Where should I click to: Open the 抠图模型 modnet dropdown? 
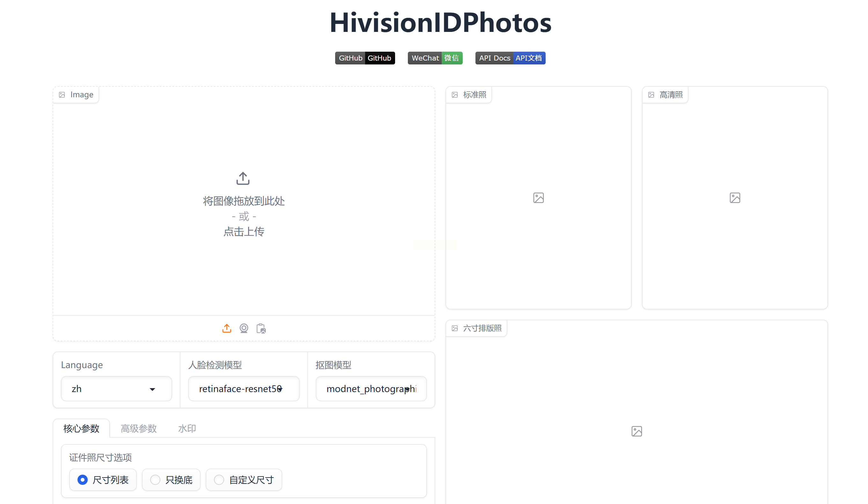pos(371,389)
